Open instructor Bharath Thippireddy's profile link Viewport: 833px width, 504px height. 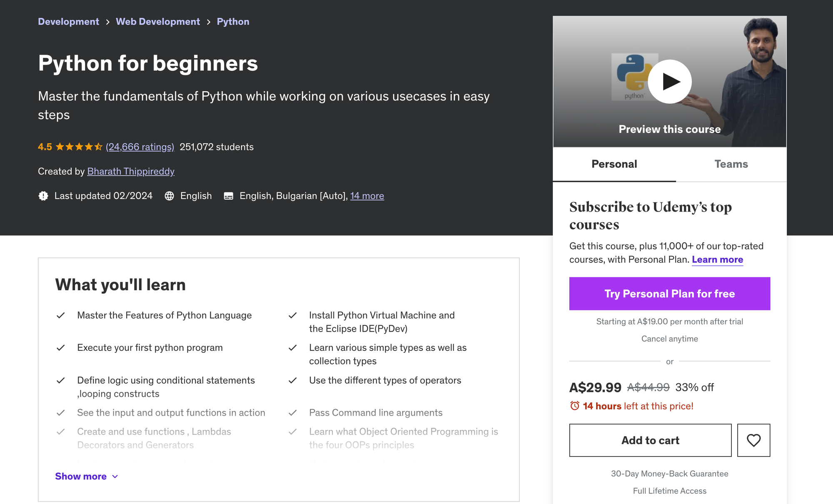tap(131, 171)
